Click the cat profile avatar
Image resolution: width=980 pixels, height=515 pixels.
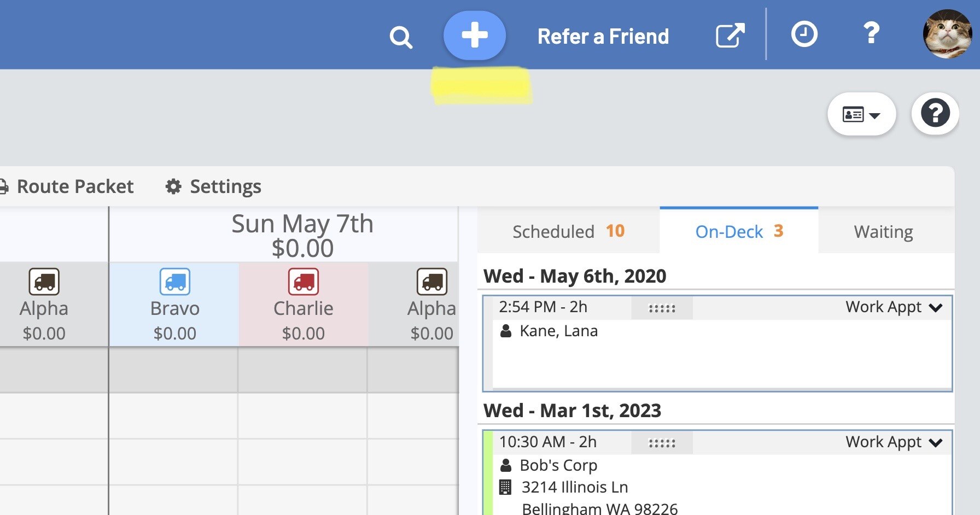coord(947,34)
